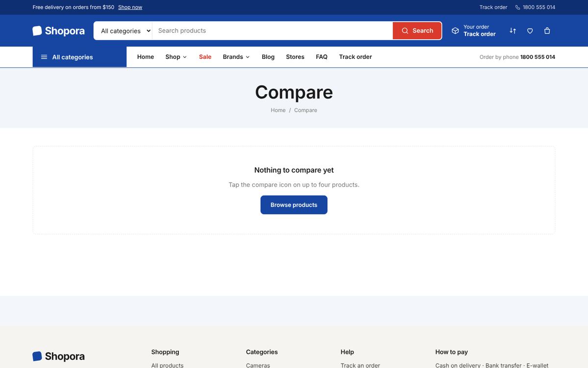Screen dimensions: 588x368
Task: Click inside the Search products field
Action: [x=272, y=30]
